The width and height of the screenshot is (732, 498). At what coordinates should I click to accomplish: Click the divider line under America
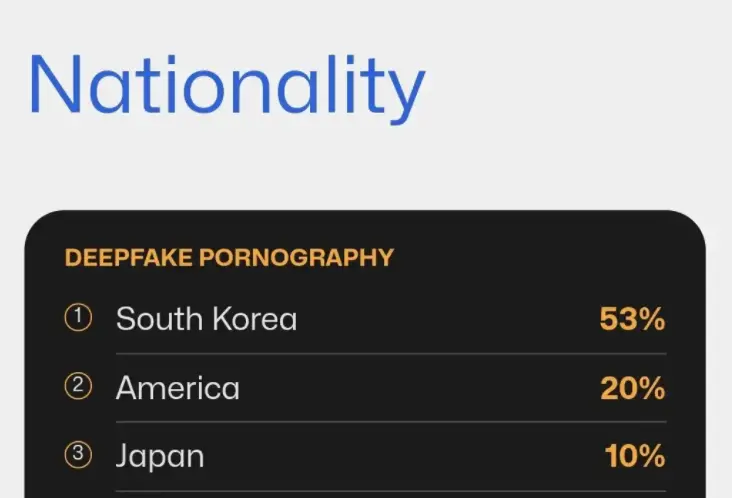click(390, 421)
